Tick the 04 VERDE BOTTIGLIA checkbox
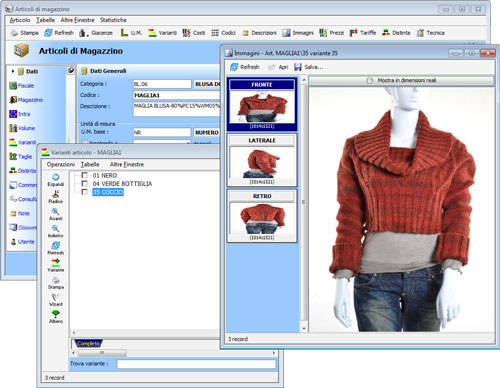Screen dimensions: 500x388 click(x=85, y=184)
